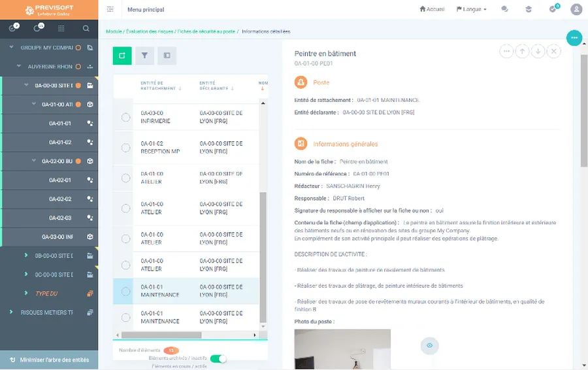Expand the 0B-00-00 SITE tree node
This screenshot has height=370, width=588.
pyautogui.click(x=26, y=256)
